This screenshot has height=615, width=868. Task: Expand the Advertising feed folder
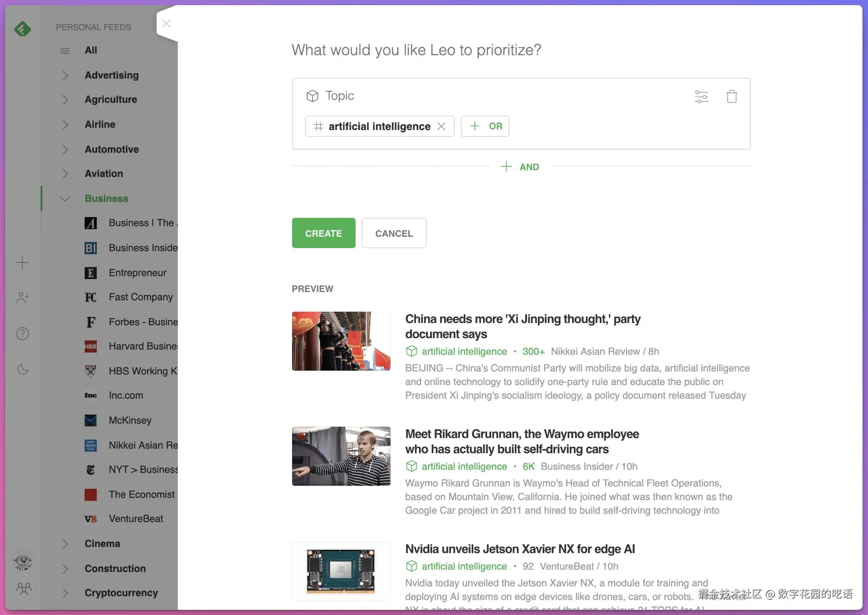[65, 75]
